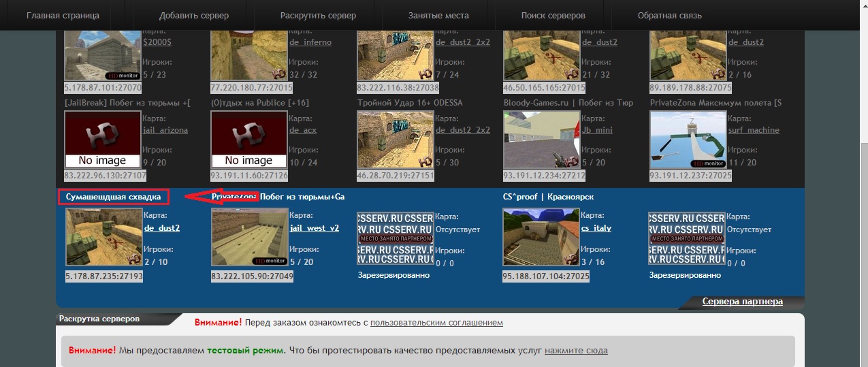Open the surf_machine map link
868x367 pixels.
pyautogui.click(x=754, y=130)
